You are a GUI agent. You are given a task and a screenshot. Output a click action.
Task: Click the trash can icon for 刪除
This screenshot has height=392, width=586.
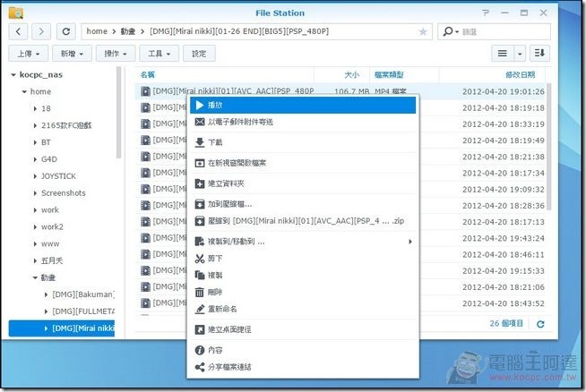(200, 292)
